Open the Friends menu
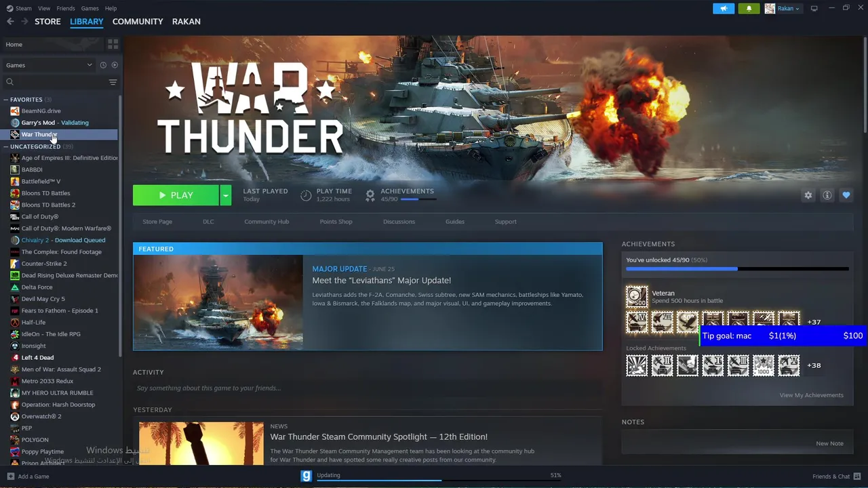 point(66,8)
